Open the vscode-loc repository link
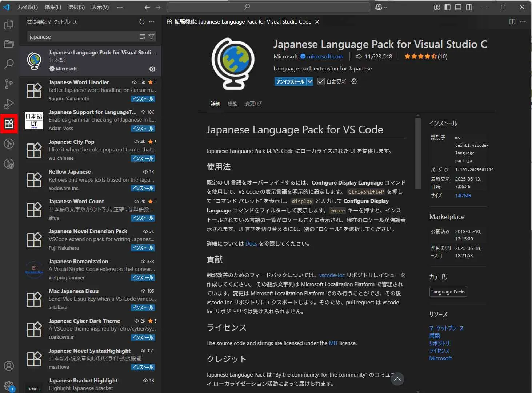 (332, 275)
